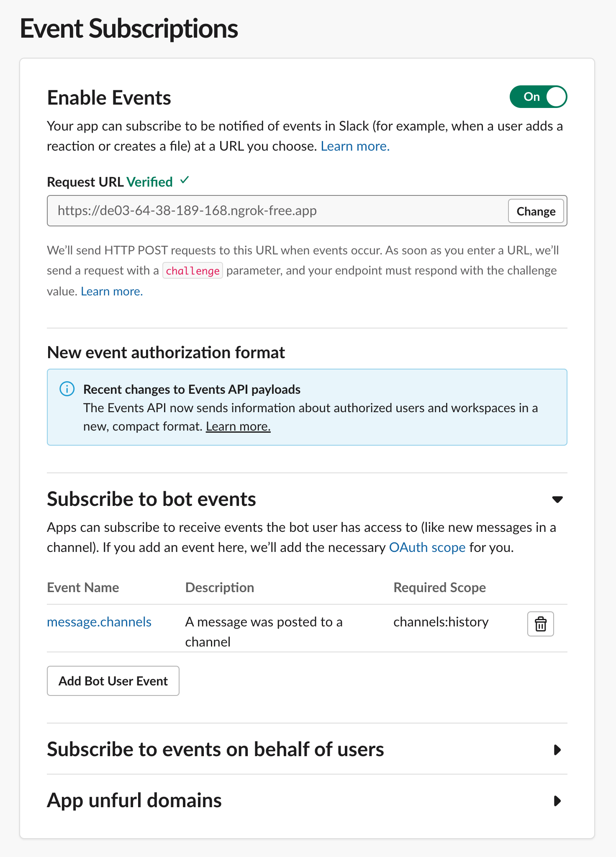Image resolution: width=616 pixels, height=857 pixels.
Task: Select the channels:history scope text
Action: [x=441, y=622]
